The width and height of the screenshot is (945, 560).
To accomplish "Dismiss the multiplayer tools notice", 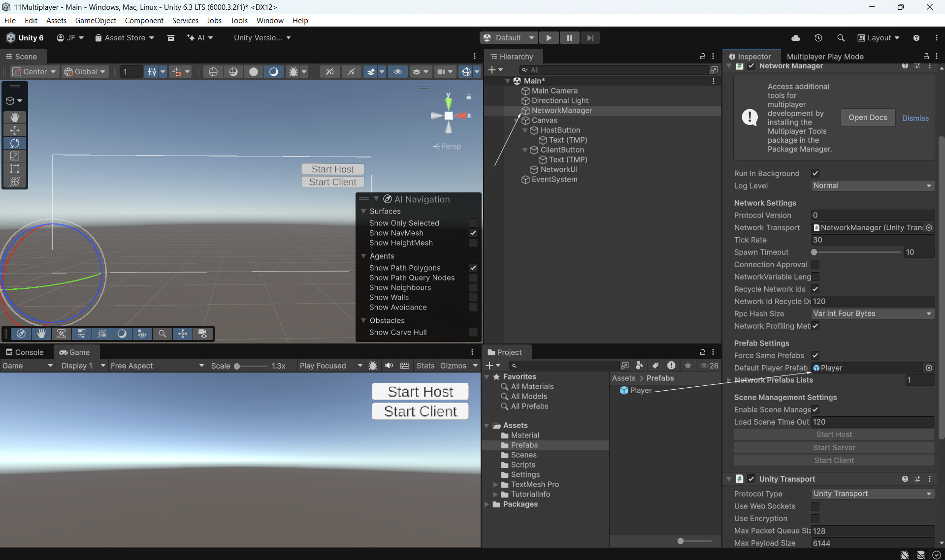I will [x=915, y=118].
